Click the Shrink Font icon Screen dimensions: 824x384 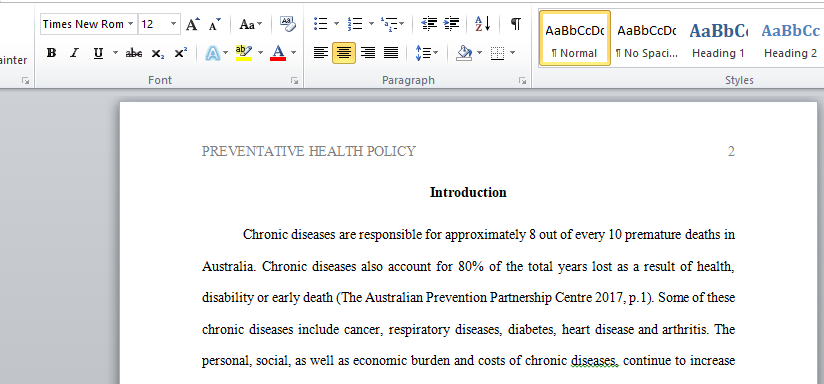point(214,24)
